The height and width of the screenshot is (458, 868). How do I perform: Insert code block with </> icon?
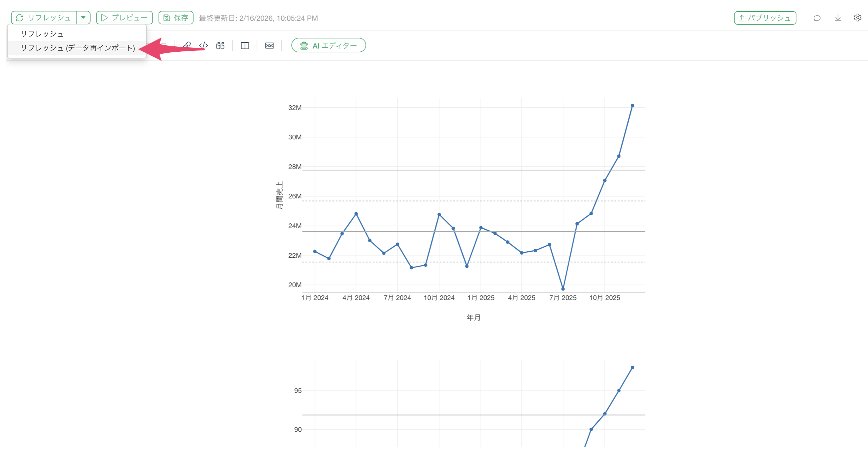(203, 45)
